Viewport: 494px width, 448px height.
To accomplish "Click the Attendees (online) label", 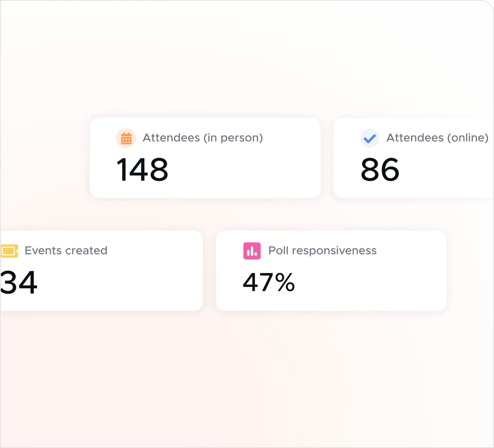I will [x=437, y=138].
